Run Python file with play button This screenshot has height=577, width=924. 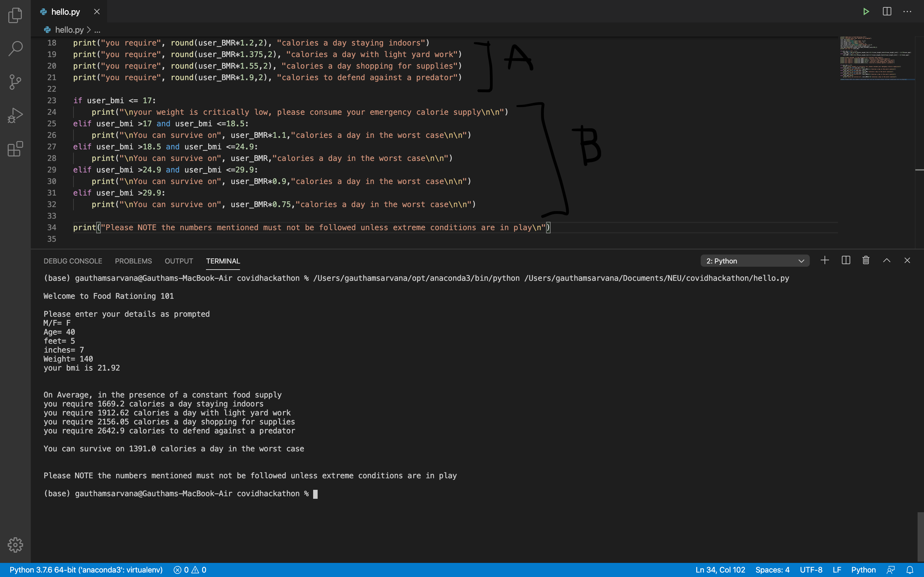pos(866,12)
